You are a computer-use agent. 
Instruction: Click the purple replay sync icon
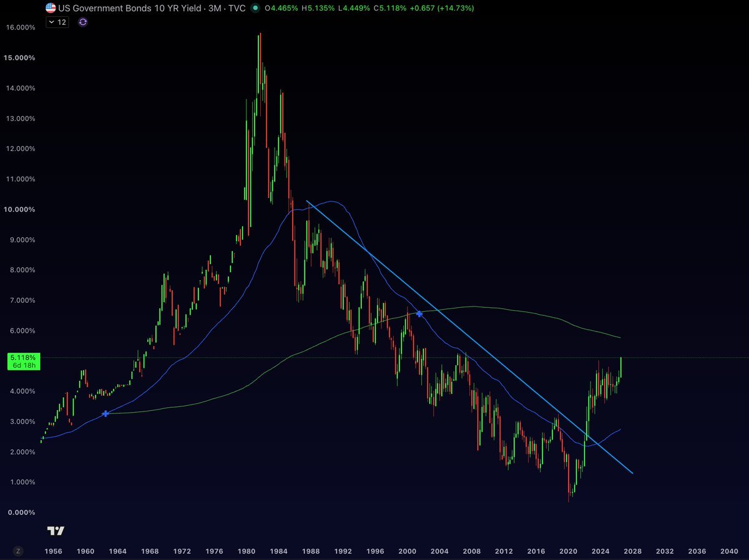point(83,22)
